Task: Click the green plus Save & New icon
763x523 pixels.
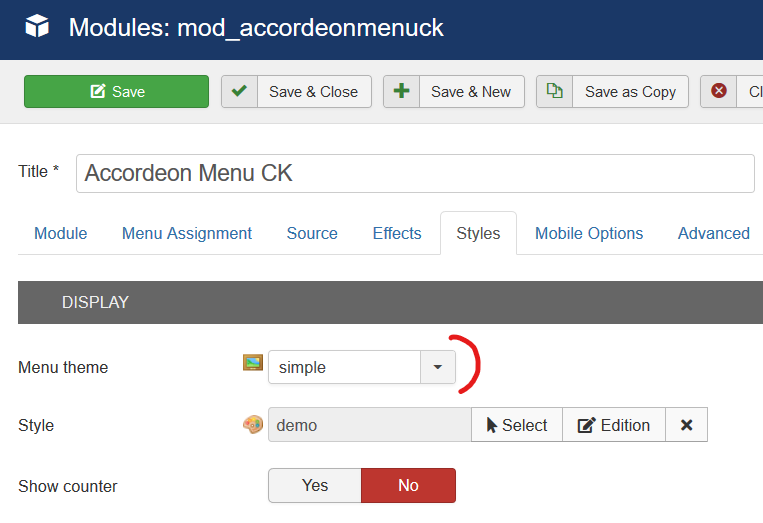Action: (x=401, y=91)
